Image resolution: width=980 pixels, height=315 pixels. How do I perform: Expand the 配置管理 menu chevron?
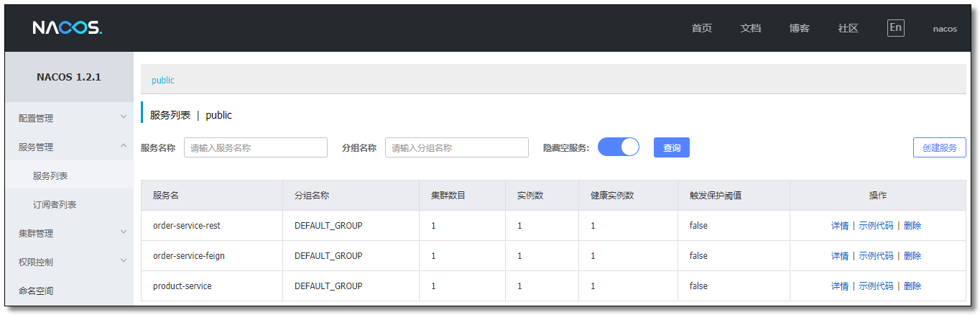(x=123, y=117)
